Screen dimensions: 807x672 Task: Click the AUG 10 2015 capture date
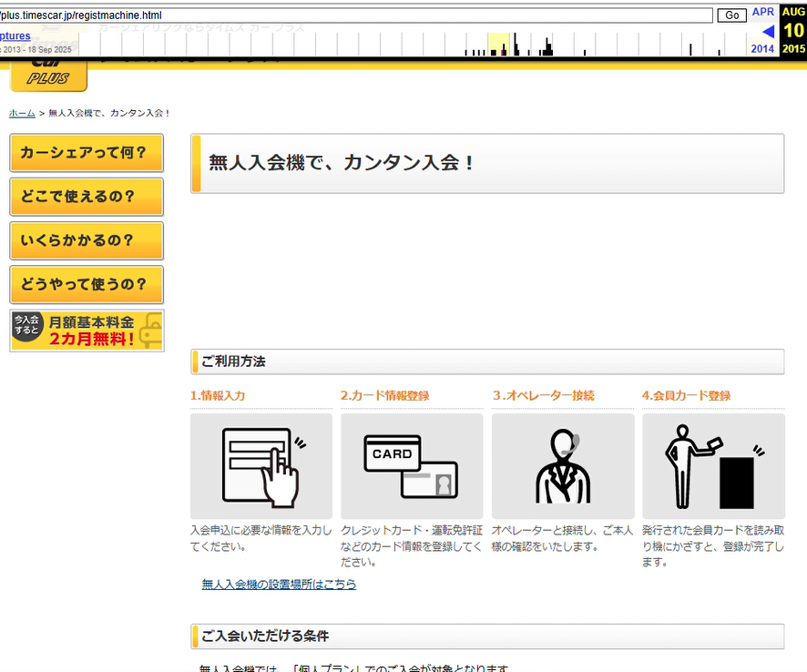[793, 30]
